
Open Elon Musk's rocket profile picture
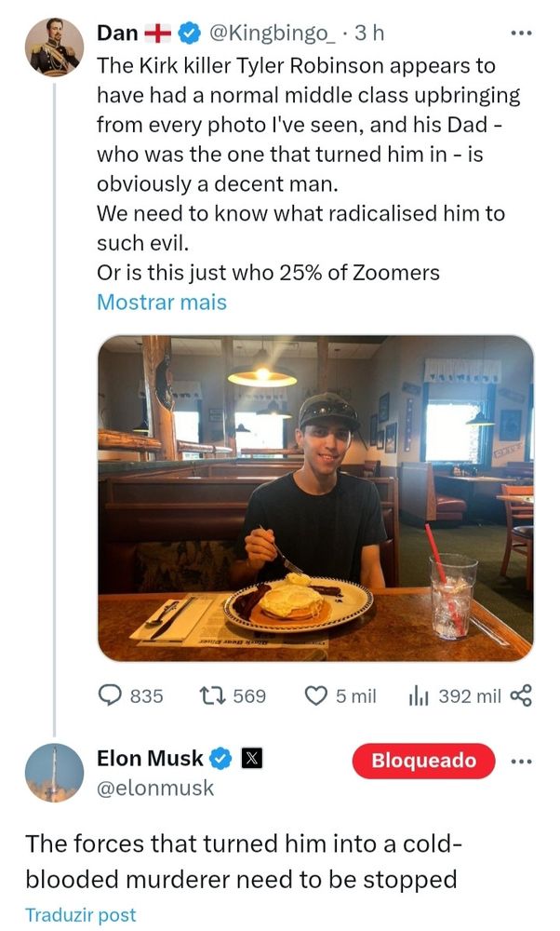(53, 772)
